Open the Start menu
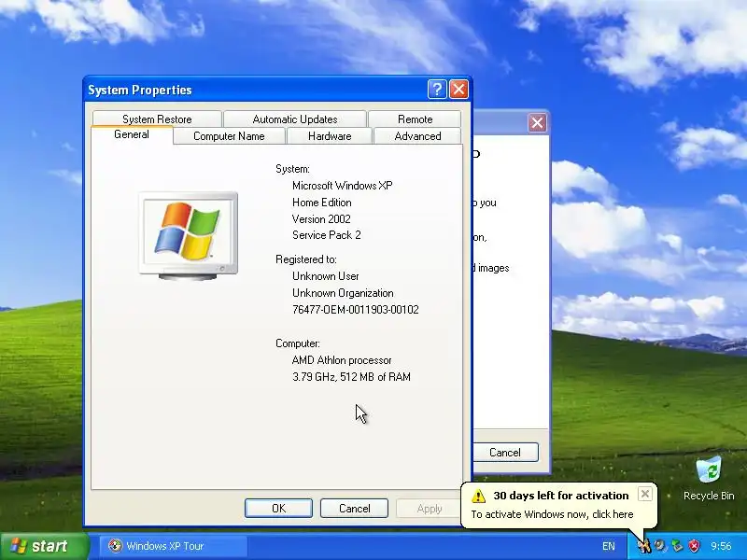Image resolution: width=747 pixels, height=560 pixels. (45, 546)
